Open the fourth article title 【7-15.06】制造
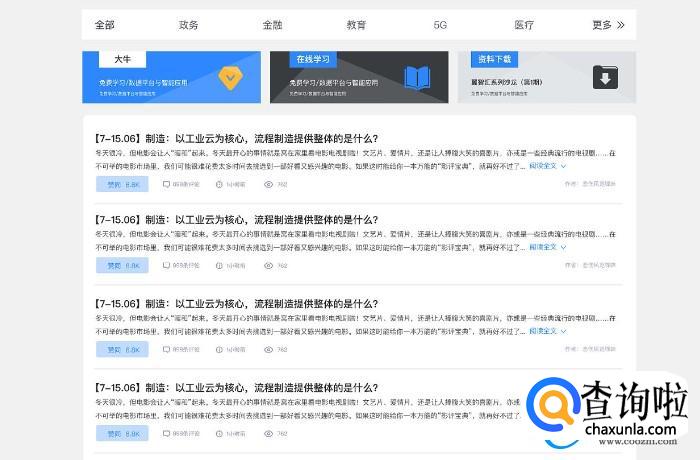The image size is (700, 460). (x=236, y=388)
